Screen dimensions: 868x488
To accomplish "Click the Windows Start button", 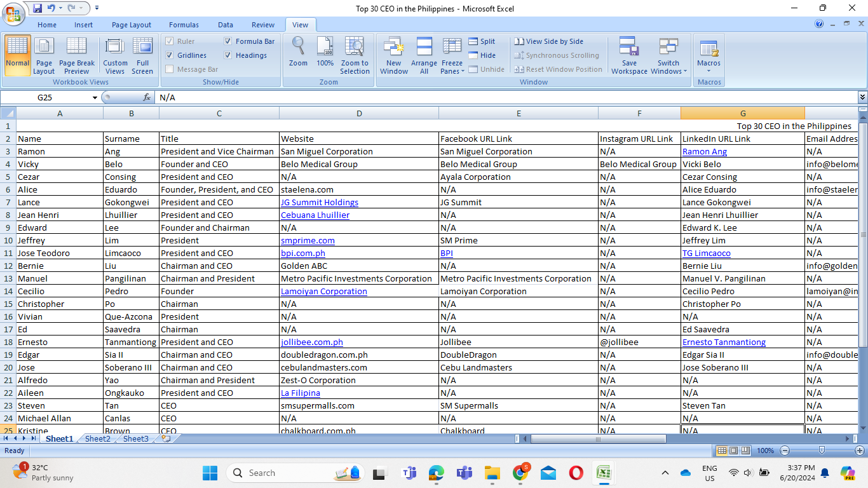I will click(210, 473).
